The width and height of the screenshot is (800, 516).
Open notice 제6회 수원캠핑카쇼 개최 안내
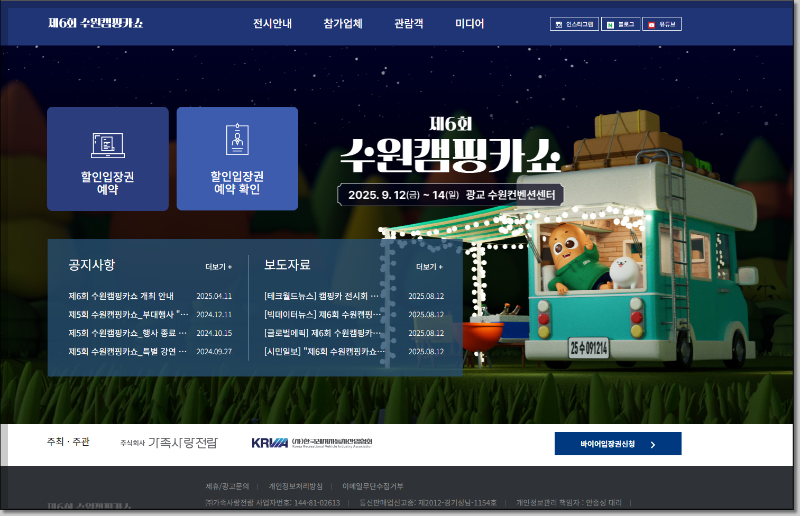coord(121,296)
